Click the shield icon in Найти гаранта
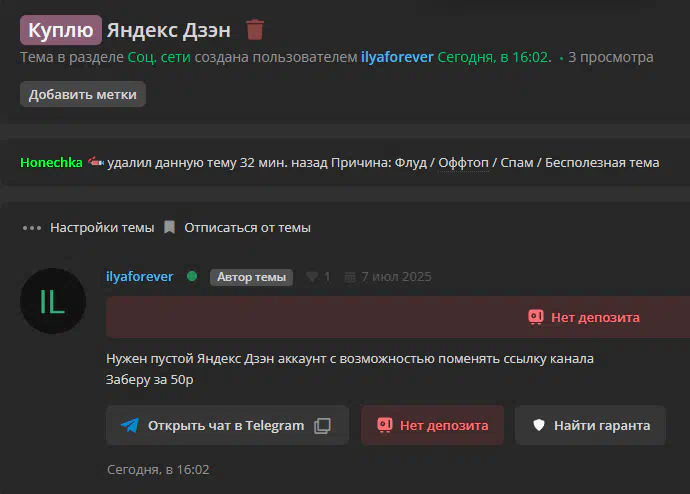 (539, 425)
